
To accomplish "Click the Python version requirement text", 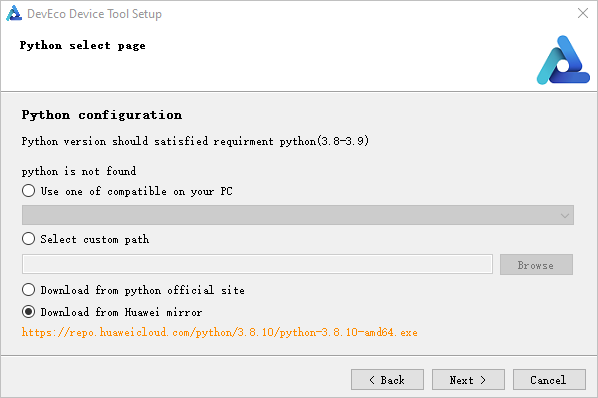I will click(x=195, y=141).
